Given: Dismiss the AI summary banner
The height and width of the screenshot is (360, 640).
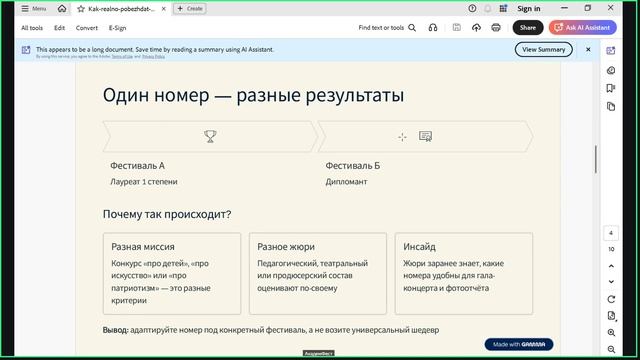Looking at the screenshot, I should pyautogui.click(x=588, y=49).
